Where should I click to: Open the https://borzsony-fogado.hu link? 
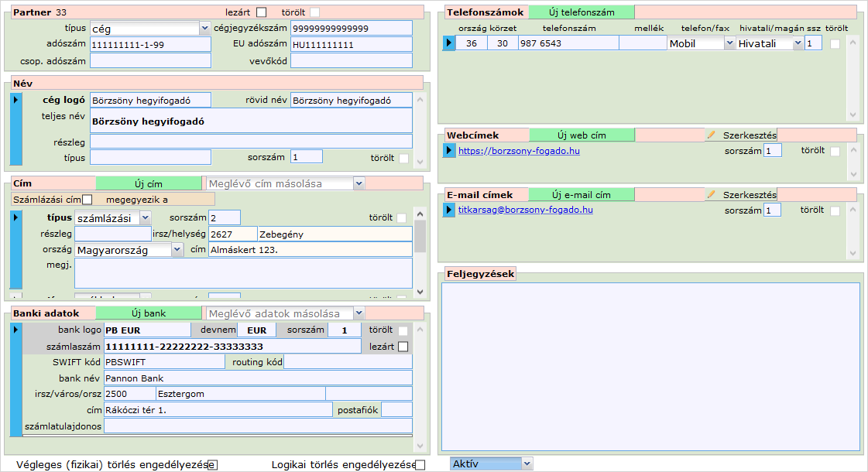pos(519,151)
